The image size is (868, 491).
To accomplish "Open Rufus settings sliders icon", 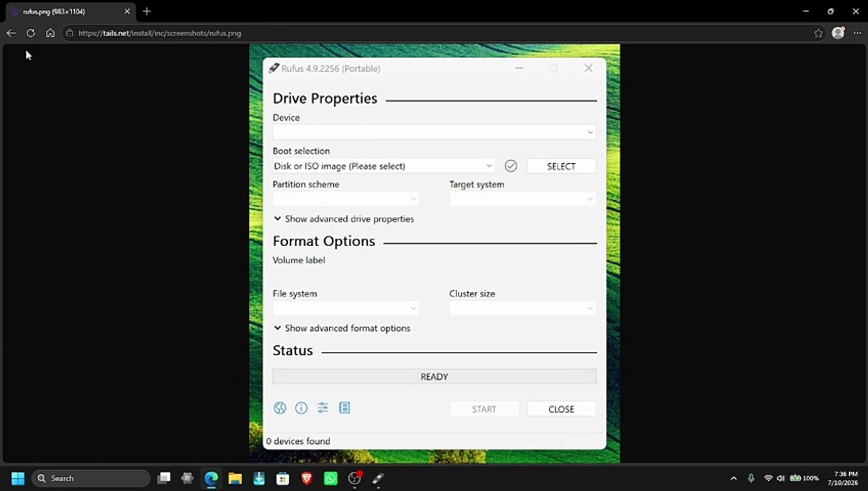I will pos(323,408).
